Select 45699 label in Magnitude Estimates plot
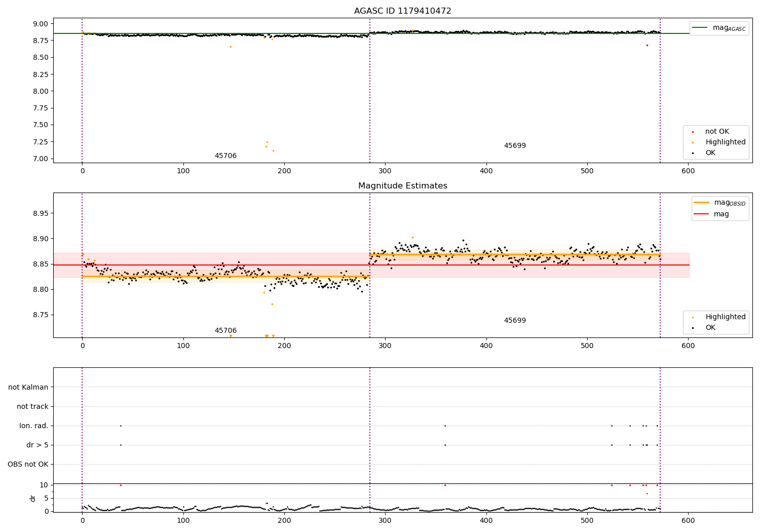This screenshot has height=532, width=760. 515,321
